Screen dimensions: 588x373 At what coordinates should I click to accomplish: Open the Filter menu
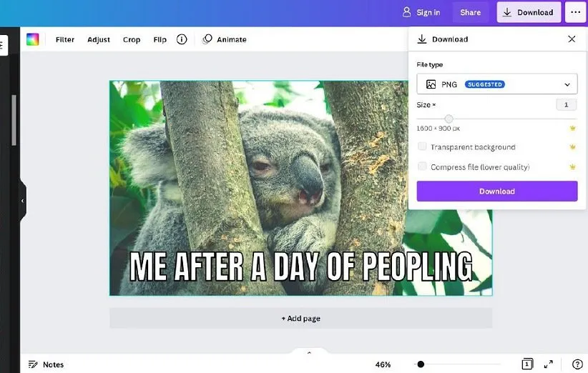[x=65, y=39]
